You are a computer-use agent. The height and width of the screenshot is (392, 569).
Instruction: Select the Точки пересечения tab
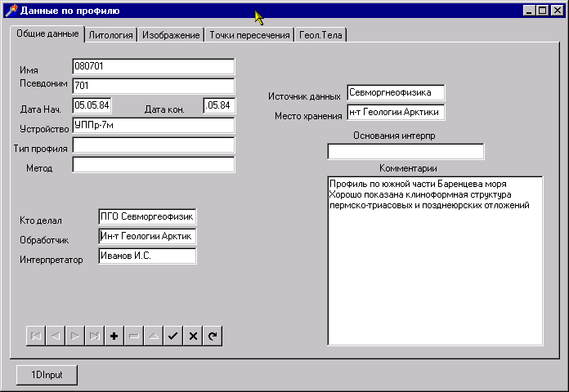pos(249,35)
